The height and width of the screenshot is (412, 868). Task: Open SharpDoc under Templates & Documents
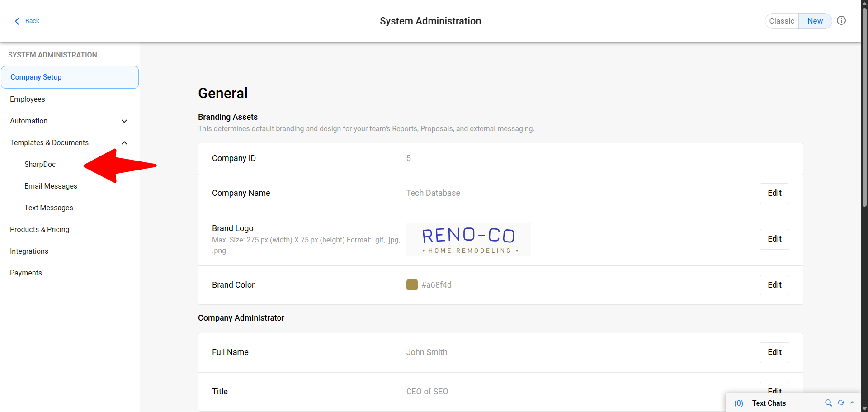tap(40, 164)
